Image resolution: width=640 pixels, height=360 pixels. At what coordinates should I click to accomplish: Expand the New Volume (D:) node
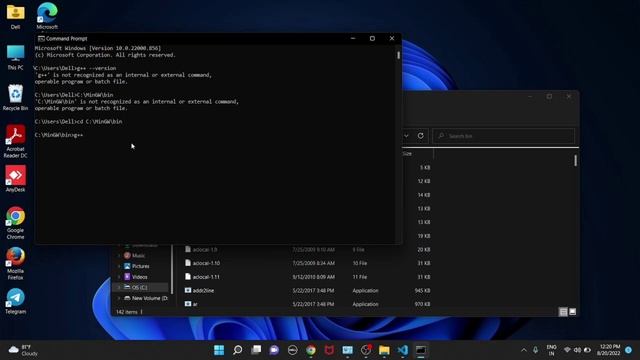pos(119,298)
